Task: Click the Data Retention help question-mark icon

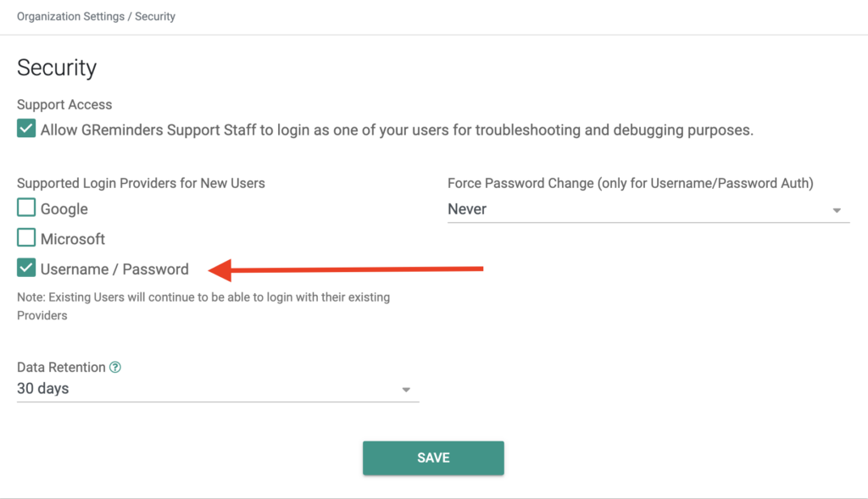Action: pos(115,368)
